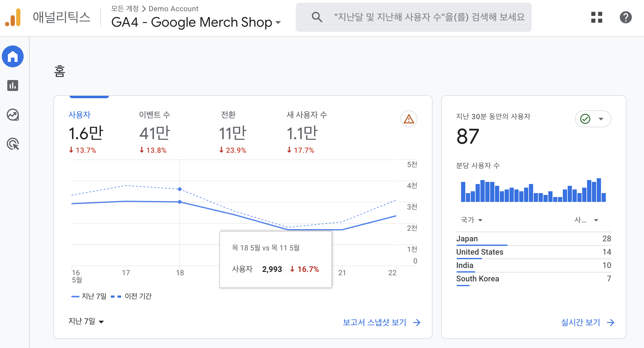This screenshot has height=348, width=644.
Task: Open Reports via the bar-chart sidebar icon
Action: [13, 85]
